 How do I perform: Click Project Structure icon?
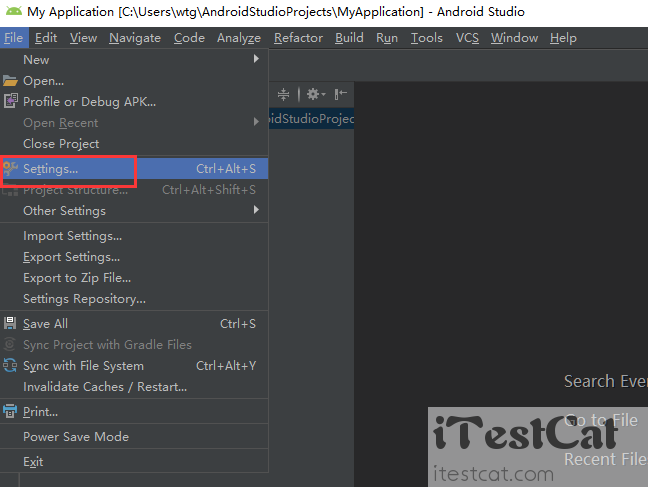click(x=10, y=190)
